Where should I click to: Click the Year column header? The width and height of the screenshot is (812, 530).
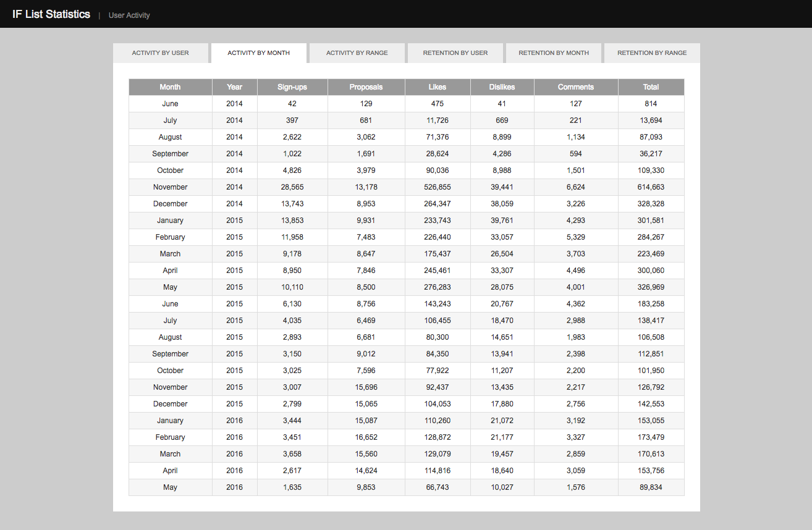pos(234,87)
